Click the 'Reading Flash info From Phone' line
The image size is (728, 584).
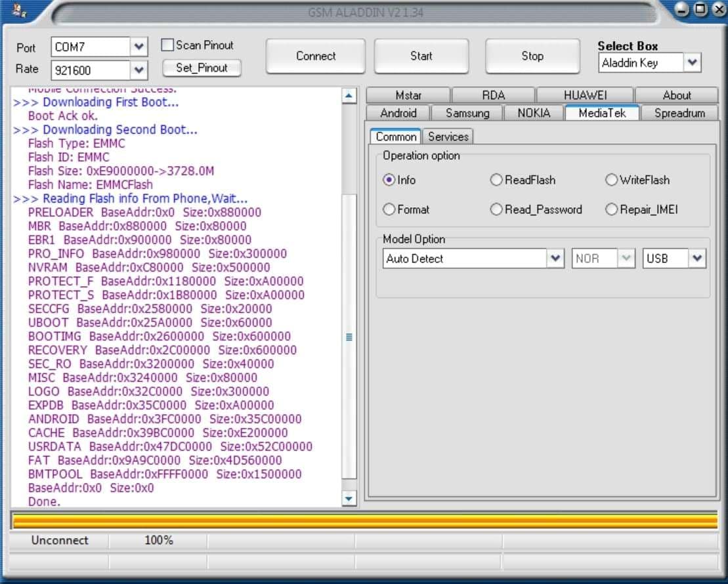click(131, 199)
